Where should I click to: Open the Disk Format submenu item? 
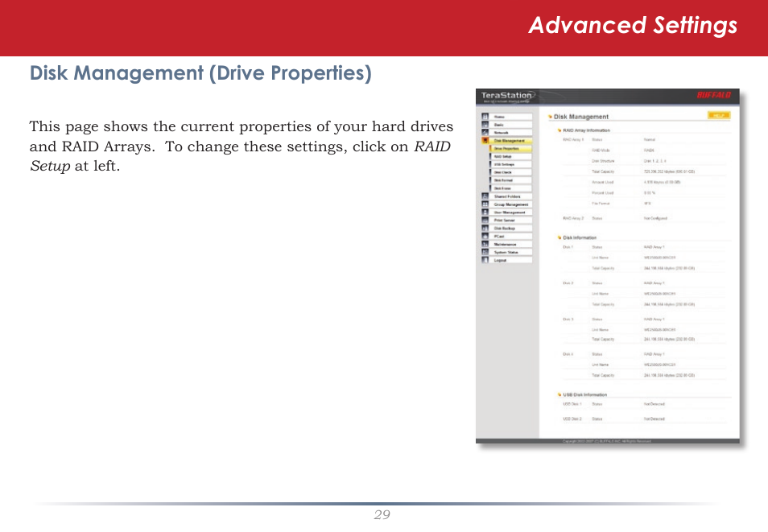tap(510, 180)
